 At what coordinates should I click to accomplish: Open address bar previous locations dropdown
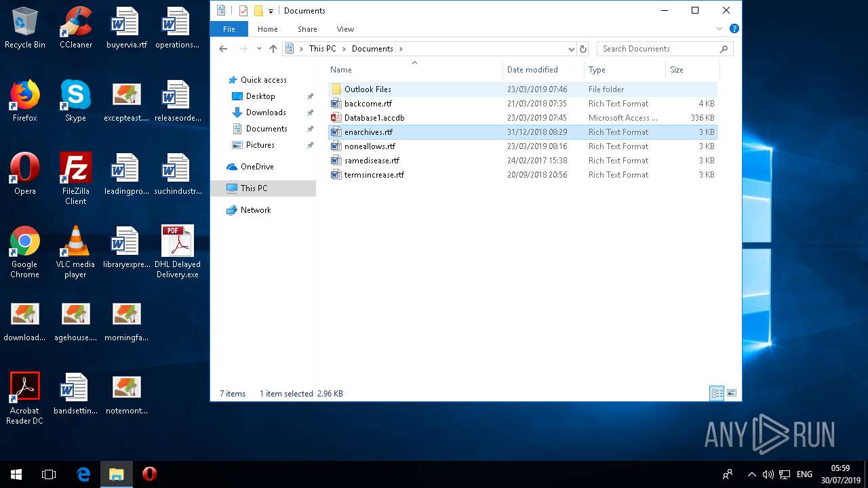(571, 49)
